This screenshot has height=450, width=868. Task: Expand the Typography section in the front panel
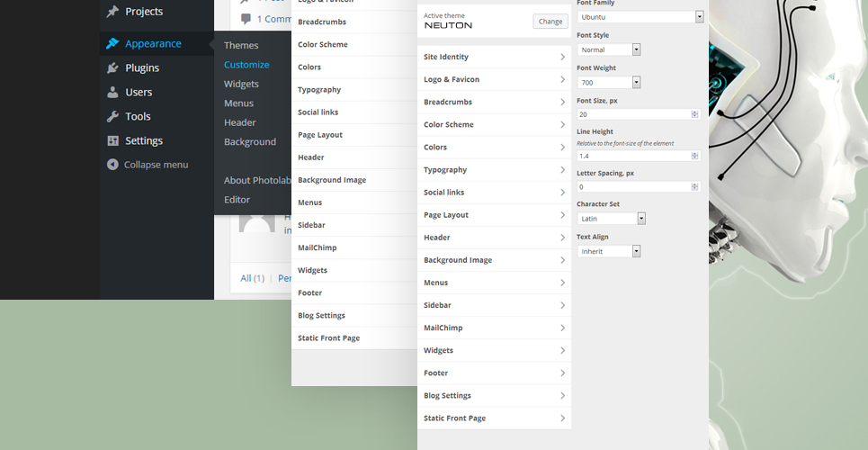point(494,169)
